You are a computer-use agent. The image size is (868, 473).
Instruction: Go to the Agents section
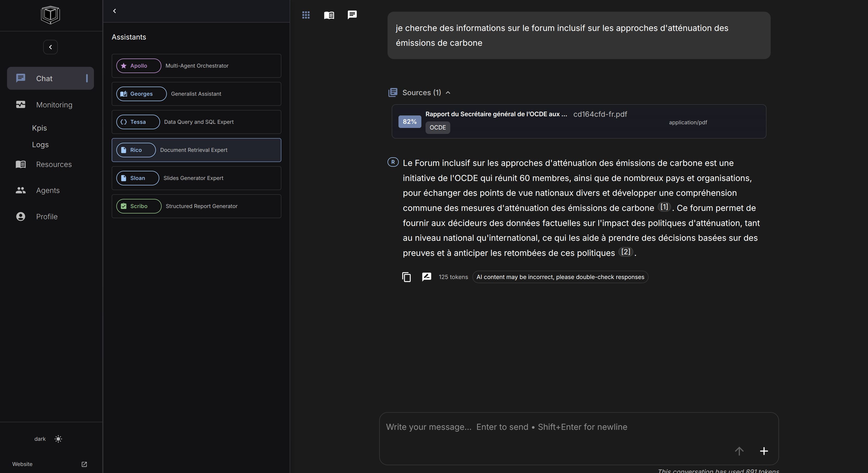pyautogui.click(x=48, y=190)
